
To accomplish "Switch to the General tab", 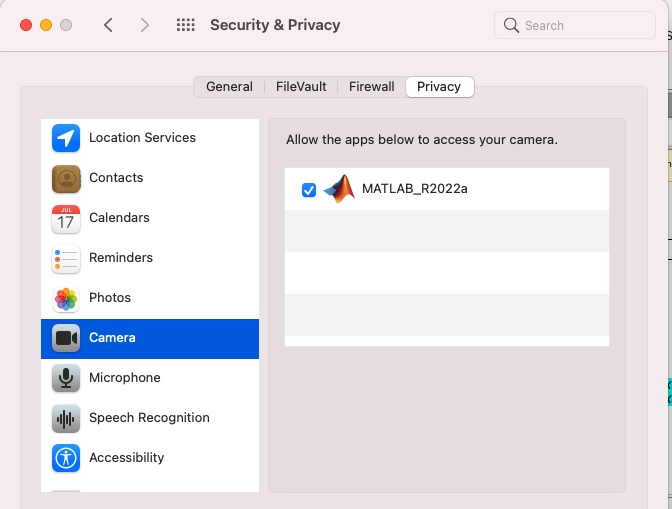I will (x=229, y=87).
